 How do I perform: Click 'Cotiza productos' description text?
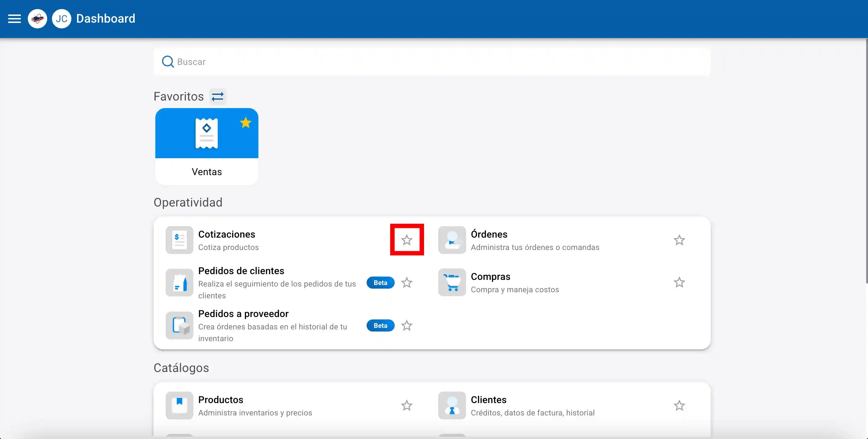pos(228,248)
